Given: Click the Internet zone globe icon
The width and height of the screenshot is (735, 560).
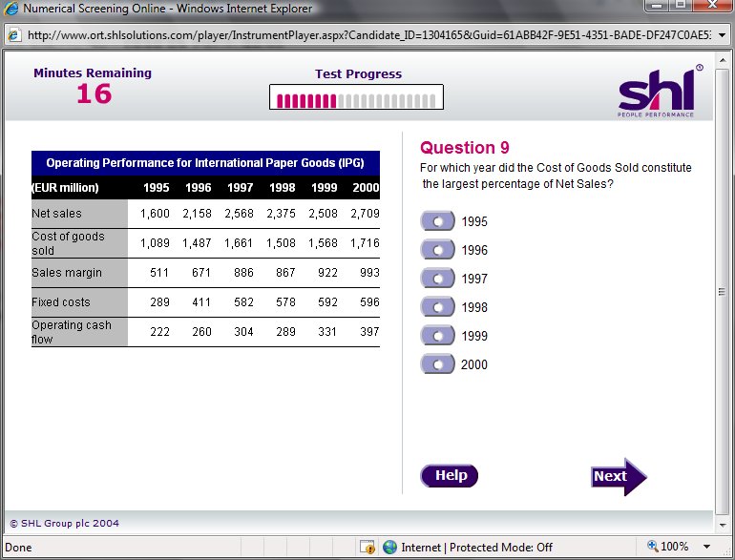Looking at the screenshot, I should (x=389, y=547).
